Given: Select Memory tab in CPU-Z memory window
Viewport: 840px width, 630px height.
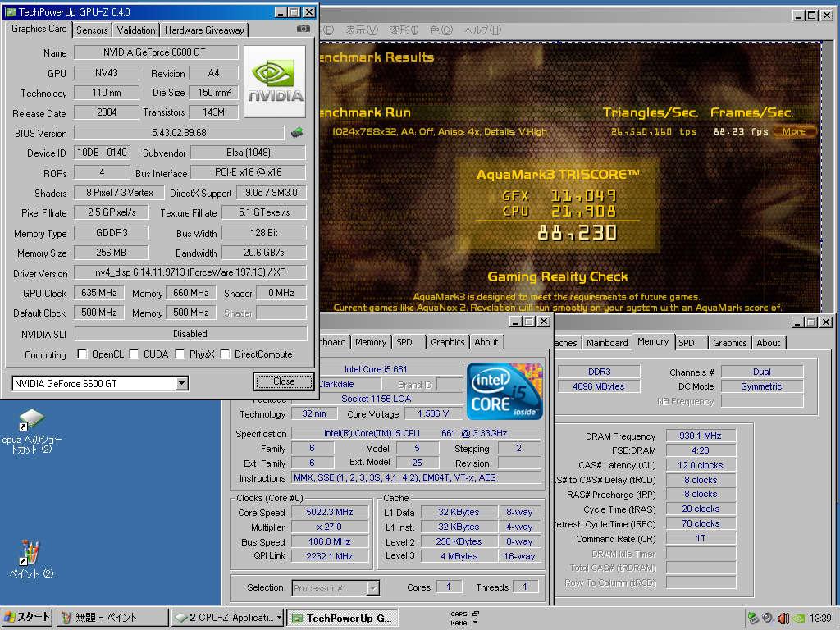Looking at the screenshot, I should pyautogui.click(x=653, y=341).
